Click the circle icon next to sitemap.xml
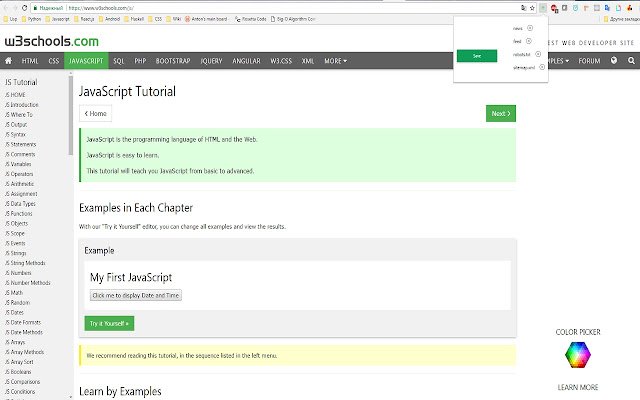Image resolution: width=640 pixels, height=400 pixels. [x=542, y=67]
